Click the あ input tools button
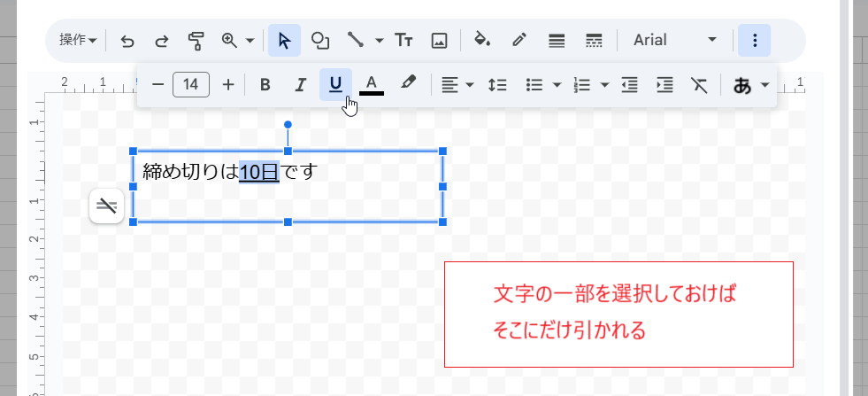The height and width of the screenshot is (396, 868). point(742,85)
